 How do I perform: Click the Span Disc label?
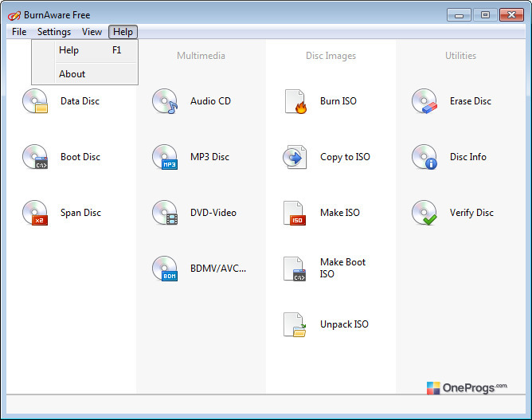80,213
